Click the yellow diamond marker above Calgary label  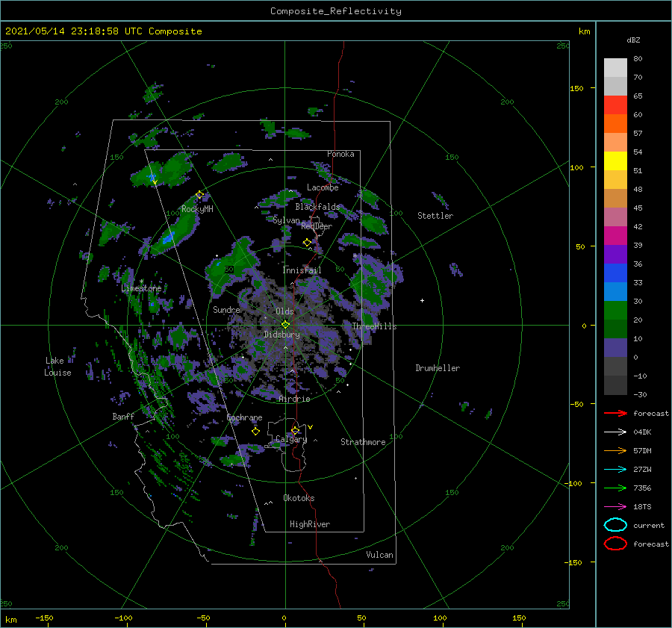pyautogui.click(x=295, y=430)
